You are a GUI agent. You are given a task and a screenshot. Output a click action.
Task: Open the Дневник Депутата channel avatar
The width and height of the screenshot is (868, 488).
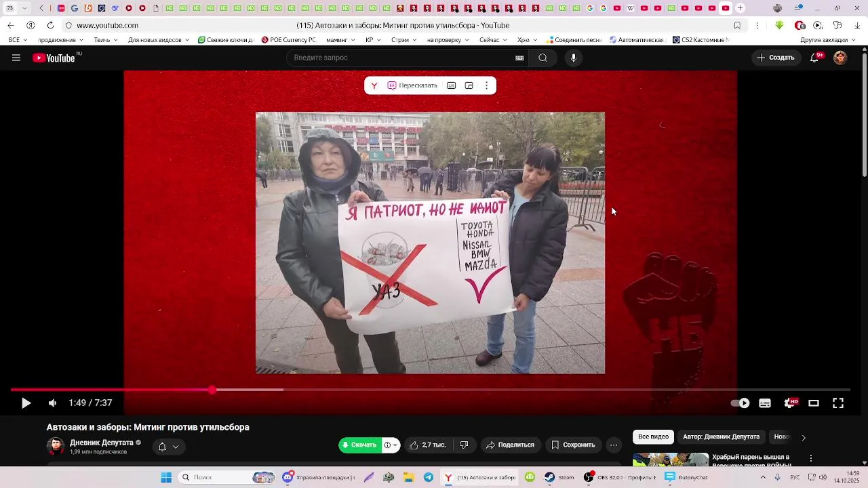click(x=56, y=446)
